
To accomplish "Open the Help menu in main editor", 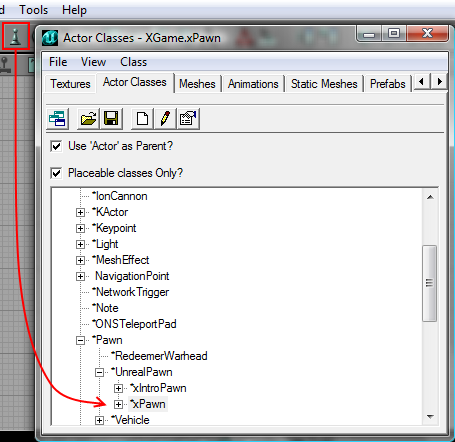I will pos(74,10).
